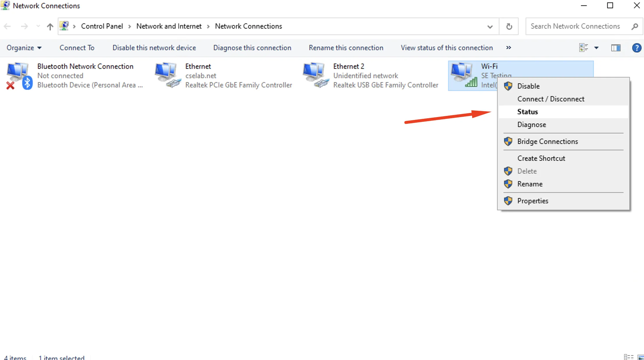Screen dimensions: 644x360
Task: Click the search magnifier icon
Action: pyautogui.click(x=635, y=27)
